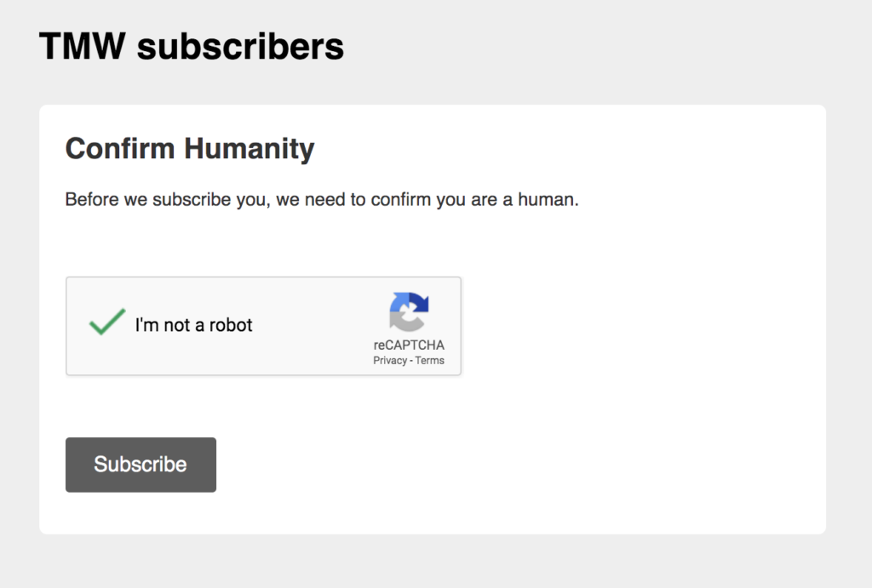Click the "Before we subscribe you" paragraph
872x588 pixels.
pos(322,199)
